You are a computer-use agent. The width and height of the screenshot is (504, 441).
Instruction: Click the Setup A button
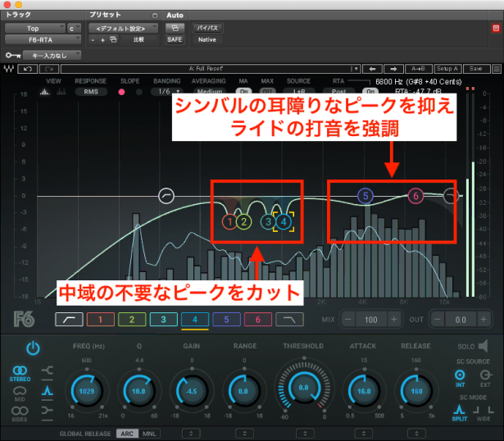(x=447, y=69)
